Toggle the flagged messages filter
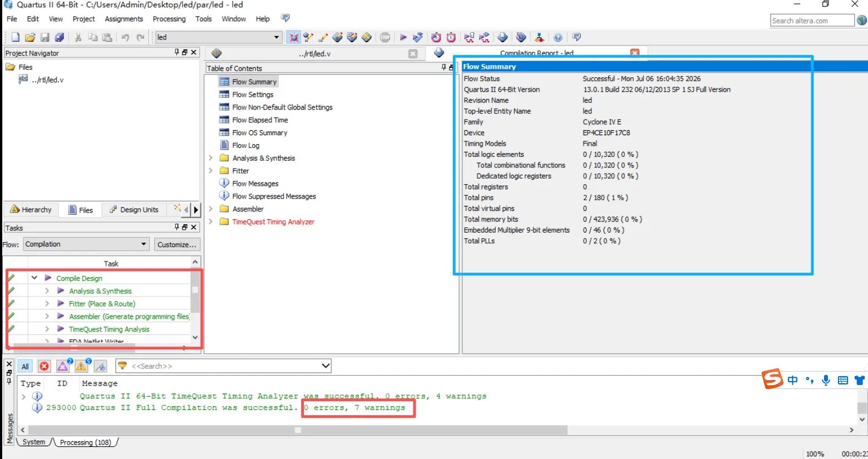Viewport: 868px width, 459px height. (x=101, y=366)
